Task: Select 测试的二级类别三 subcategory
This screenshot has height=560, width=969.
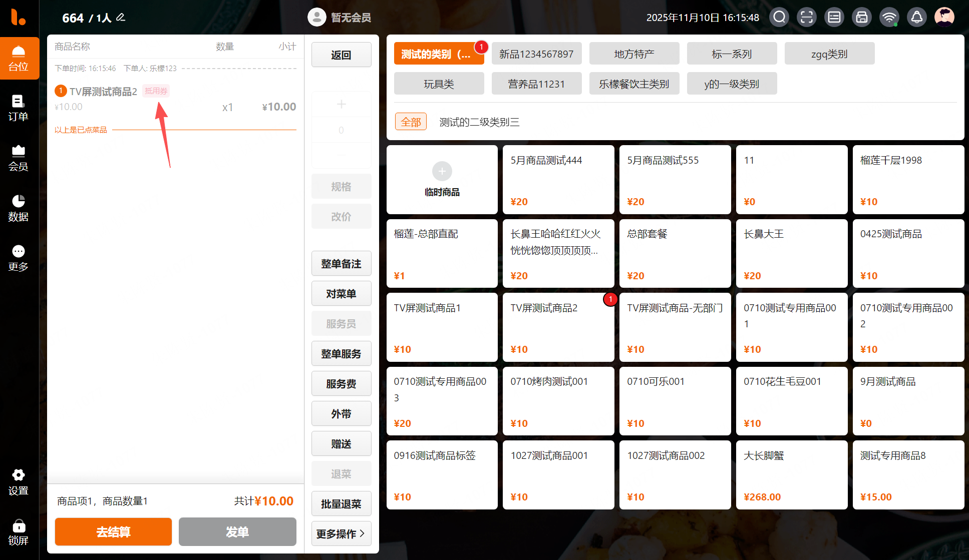Action: pyautogui.click(x=479, y=122)
